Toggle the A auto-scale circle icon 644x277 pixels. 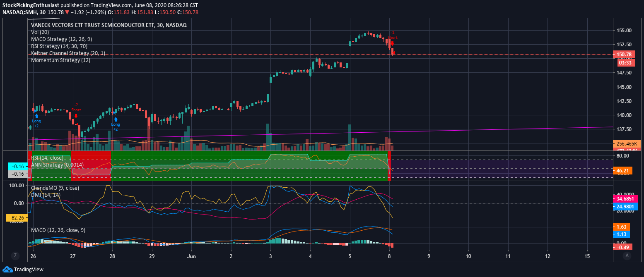coord(627,256)
